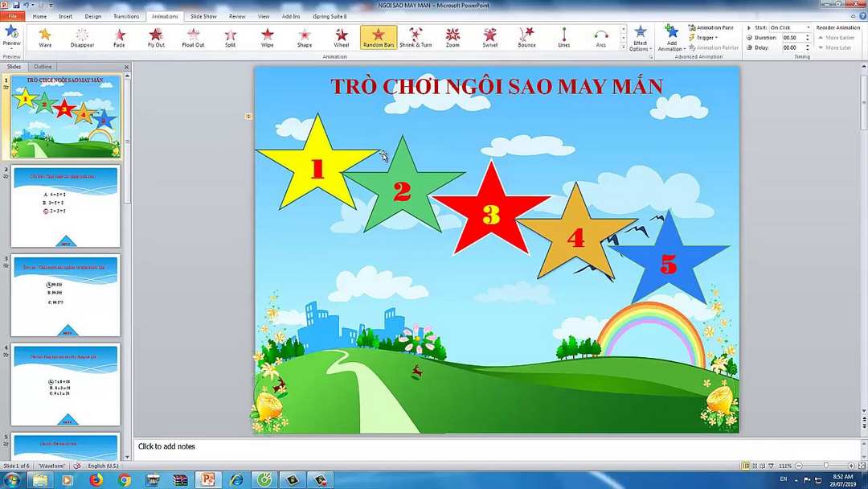Open the Animation Pane
This screenshot has height=489, width=868.
click(711, 27)
